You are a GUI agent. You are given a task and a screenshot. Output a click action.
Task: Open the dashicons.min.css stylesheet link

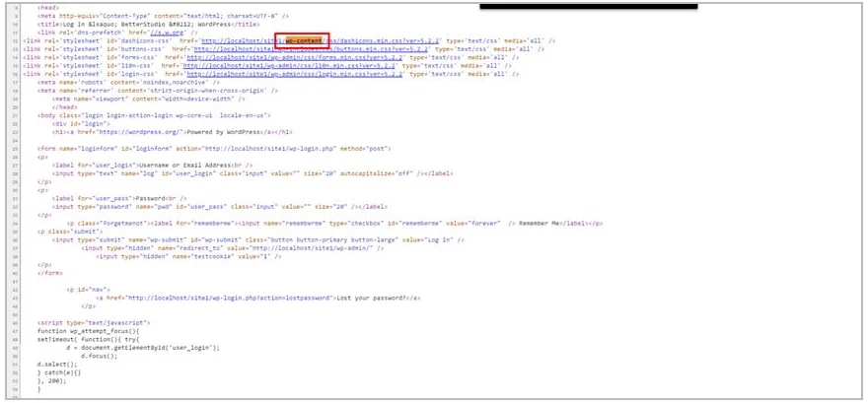[320, 41]
